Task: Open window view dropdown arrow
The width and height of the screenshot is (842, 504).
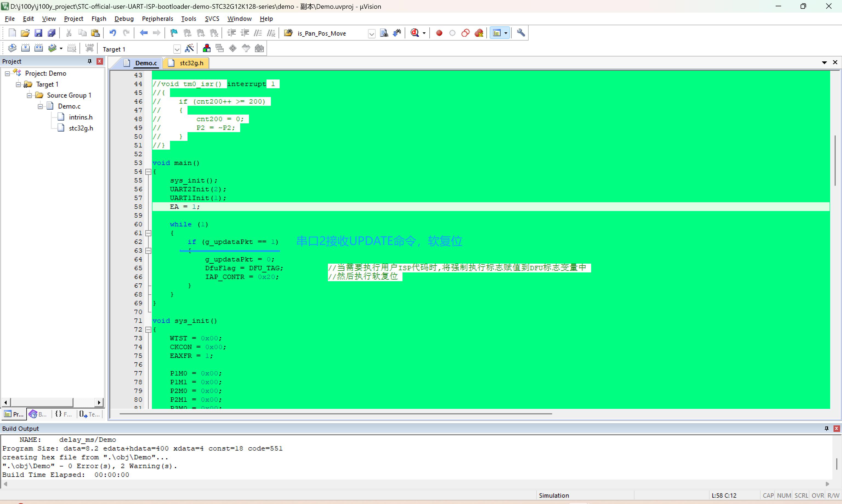Action: 506,33
